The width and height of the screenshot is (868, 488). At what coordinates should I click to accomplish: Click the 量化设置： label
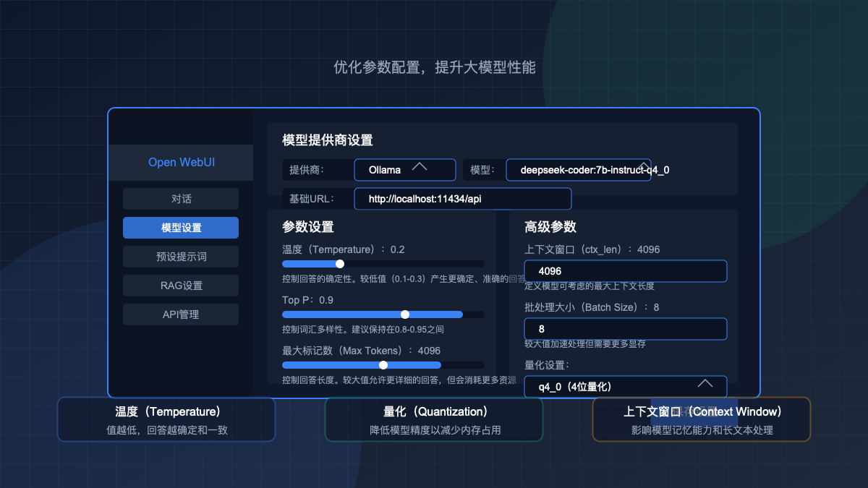tap(547, 365)
